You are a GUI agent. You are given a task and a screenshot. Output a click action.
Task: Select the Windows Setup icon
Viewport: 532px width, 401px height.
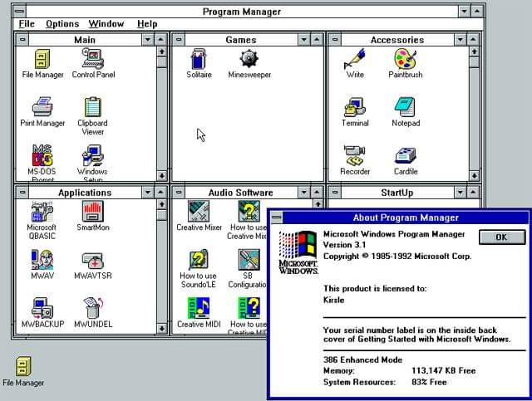[92, 163]
